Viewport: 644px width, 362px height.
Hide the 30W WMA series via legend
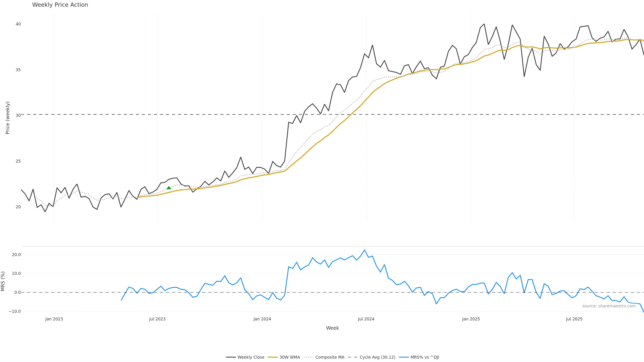click(289, 357)
